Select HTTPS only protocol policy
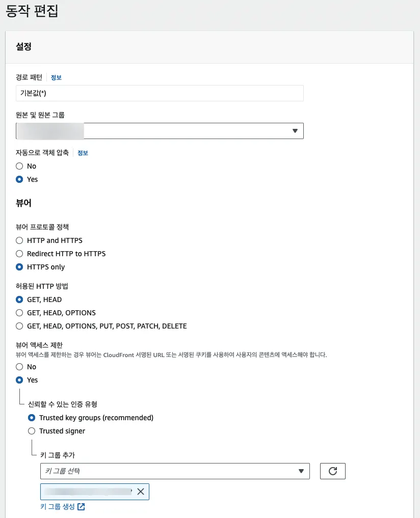The image size is (420, 518). [x=19, y=267]
